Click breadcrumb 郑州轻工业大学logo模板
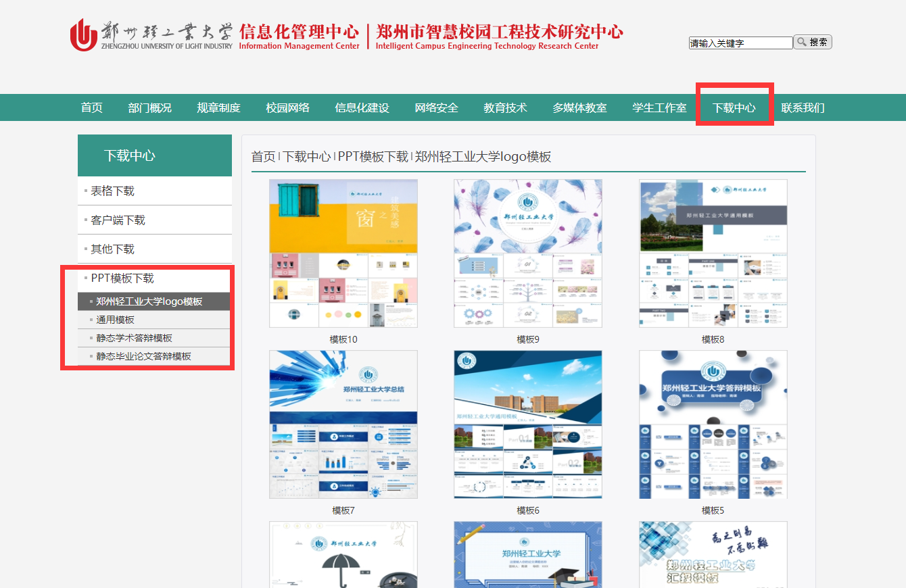This screenshot has width=906, height=588. [x=483, y=157]
